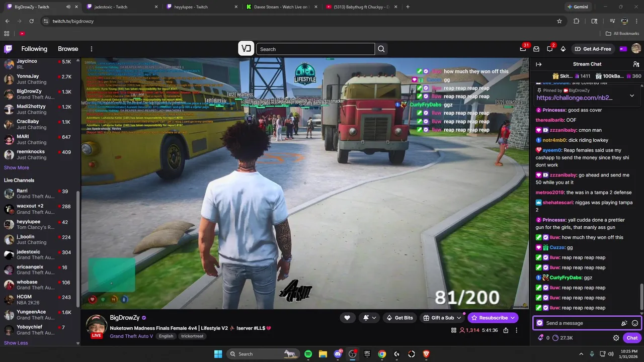Open the chat settings gear
This screenshot has width=644, height=362.
tap(616, 338)
